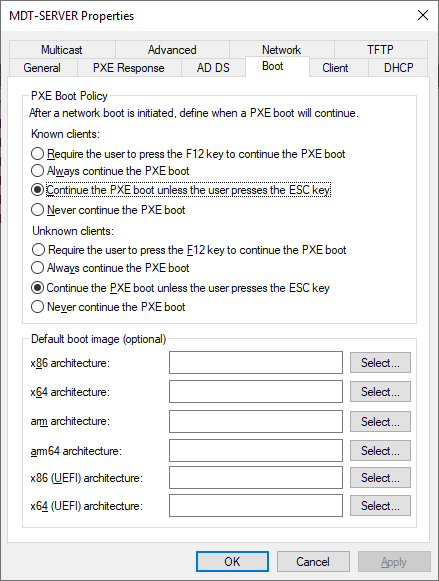Click Select for x64 architecture boot image
The height and width of the screenshot is (581, 439).
(x=380, y=392)
